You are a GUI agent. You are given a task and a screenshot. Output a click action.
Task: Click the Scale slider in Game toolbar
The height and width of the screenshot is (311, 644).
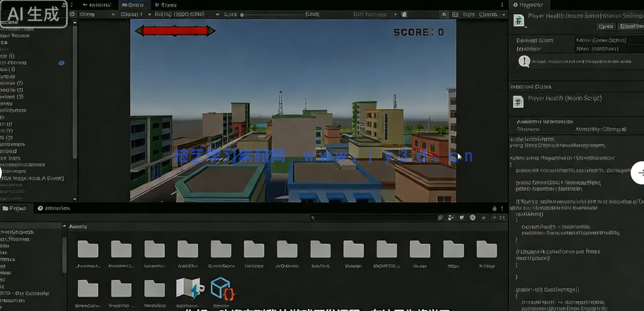pos(271,14)
